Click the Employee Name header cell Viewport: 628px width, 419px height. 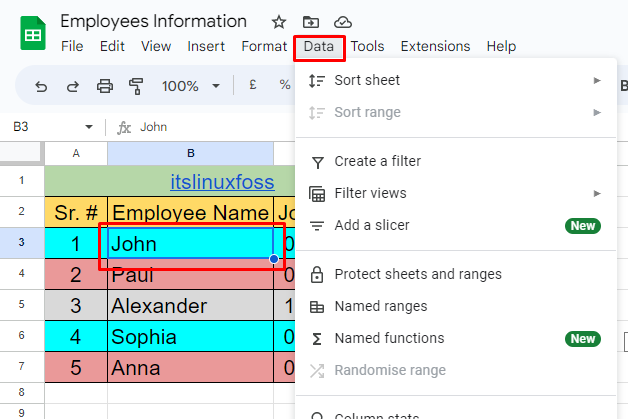pos(191,212)
